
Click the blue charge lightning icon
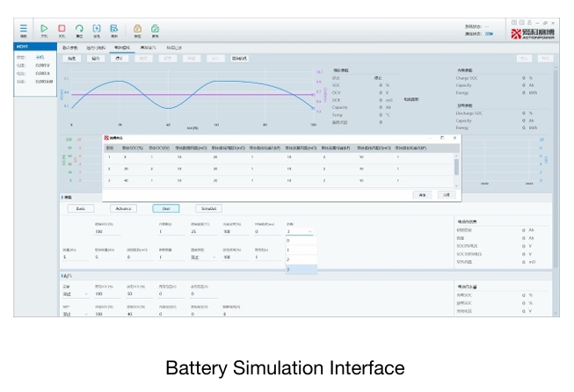coord(97,28)
